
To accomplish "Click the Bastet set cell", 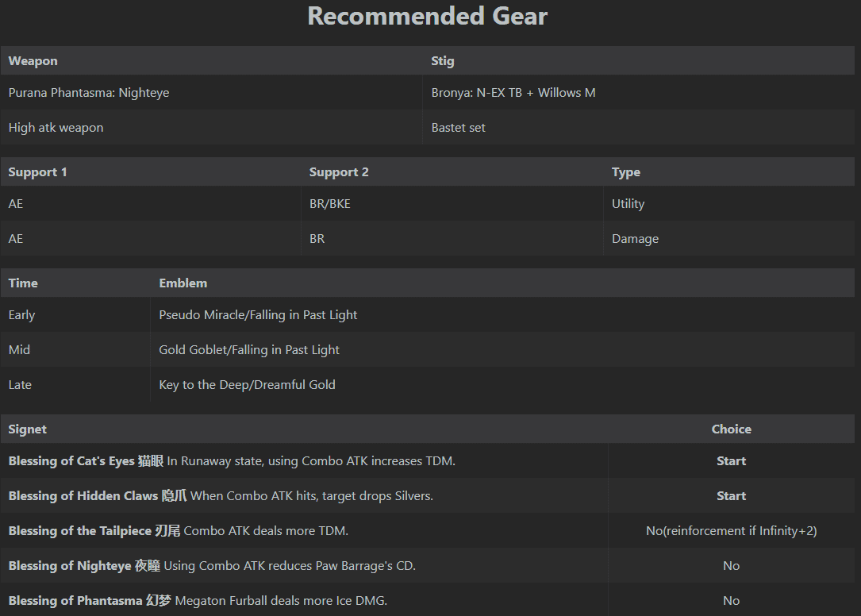I will click(x=459, y=128).
